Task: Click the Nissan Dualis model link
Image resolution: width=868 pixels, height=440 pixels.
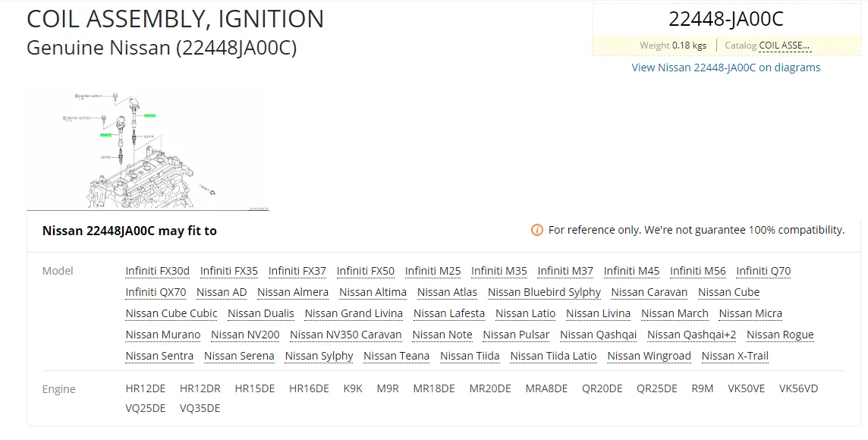Action: coord(261,314)
